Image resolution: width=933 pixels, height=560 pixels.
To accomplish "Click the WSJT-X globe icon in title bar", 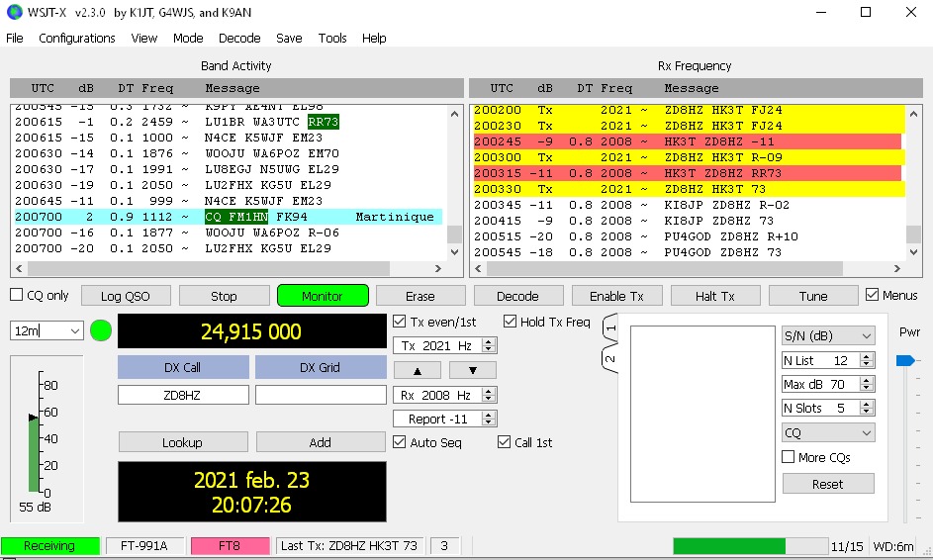I will [x=14, y=13].
